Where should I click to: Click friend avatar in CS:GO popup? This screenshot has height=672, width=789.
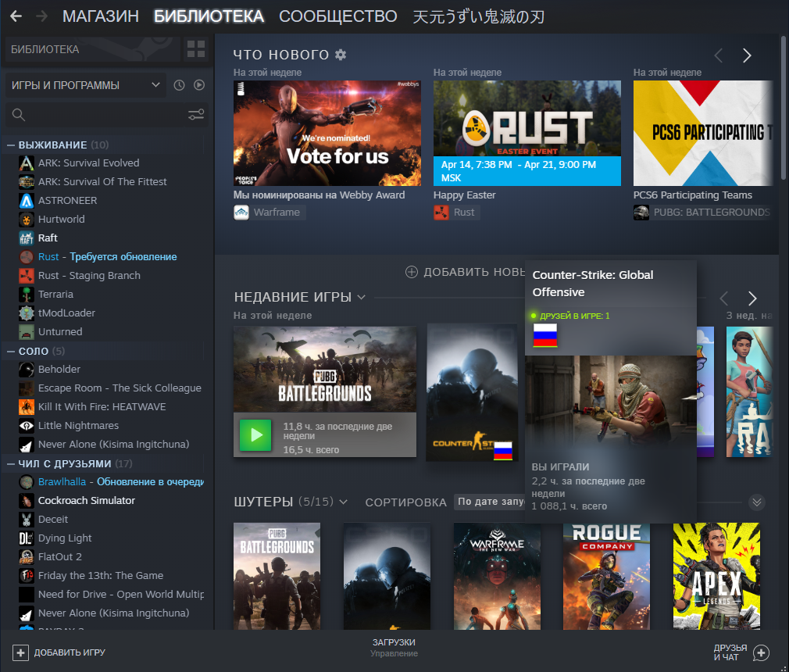click(545, 335)
